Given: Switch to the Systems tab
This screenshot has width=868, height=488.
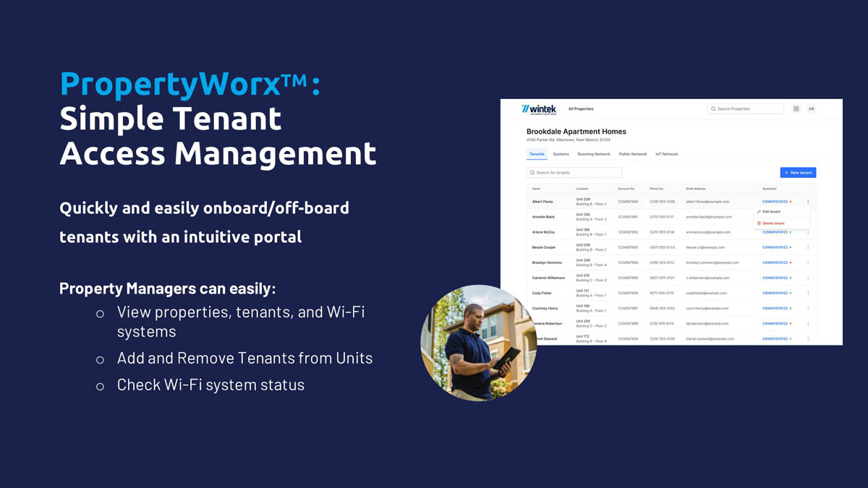Looking at the screenshot, I should click(x=561, y=154).
